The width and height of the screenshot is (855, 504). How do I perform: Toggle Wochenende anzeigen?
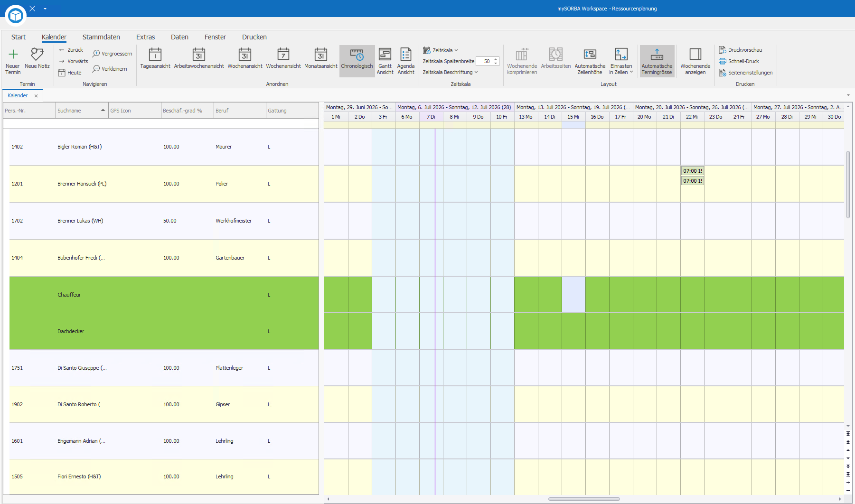tap(695, 61)
